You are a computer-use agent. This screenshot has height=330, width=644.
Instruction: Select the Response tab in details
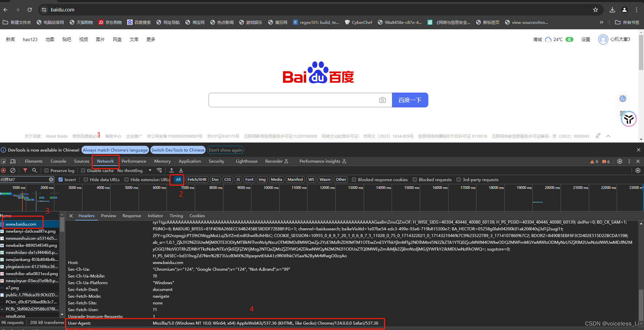point(132,216)
